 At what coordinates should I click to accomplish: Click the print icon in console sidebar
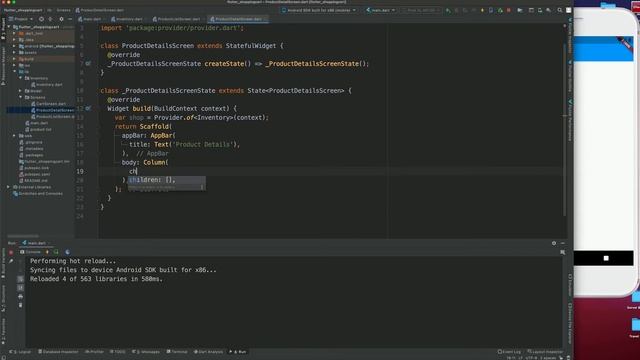click(20, 297)
